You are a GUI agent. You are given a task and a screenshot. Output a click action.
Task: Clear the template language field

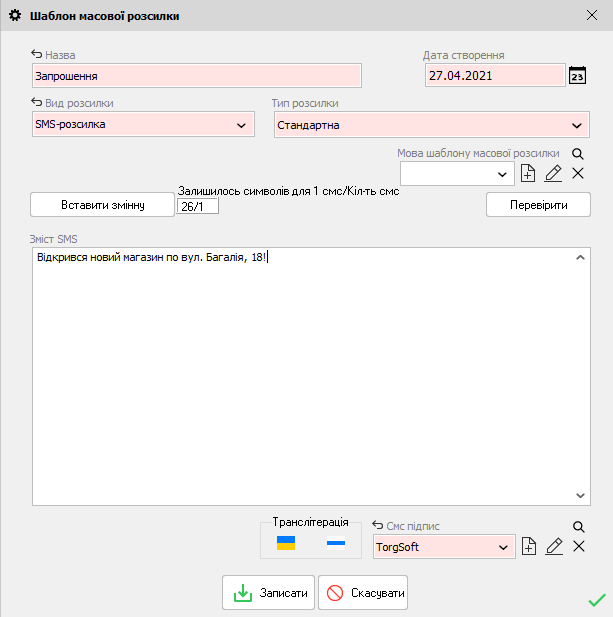(x=577, y=174)
